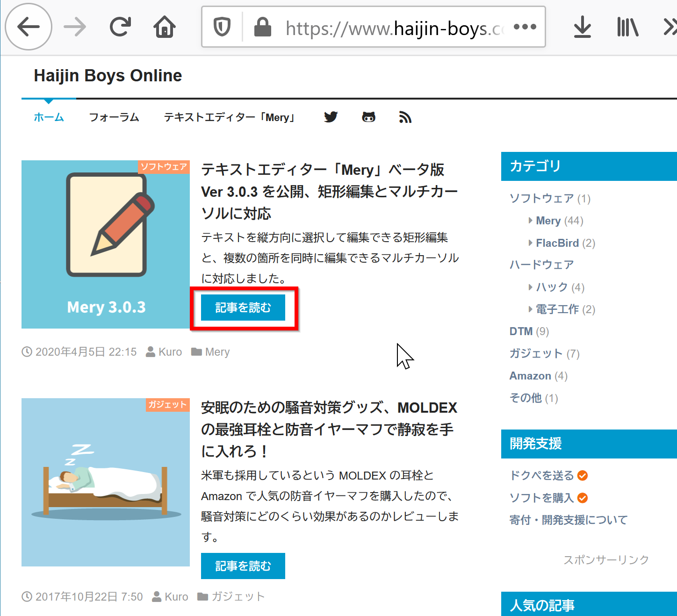Viewport: 677px width, 616px height.
Task: Open the Mery 3.0.3 article thumbnail
Action: 106,244
